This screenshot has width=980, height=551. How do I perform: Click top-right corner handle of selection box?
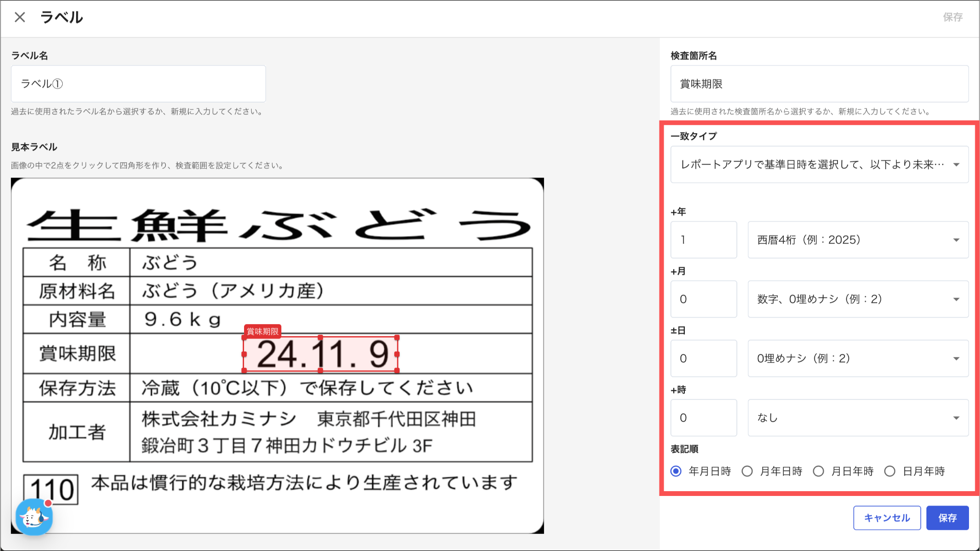click(x=397, y=337)
